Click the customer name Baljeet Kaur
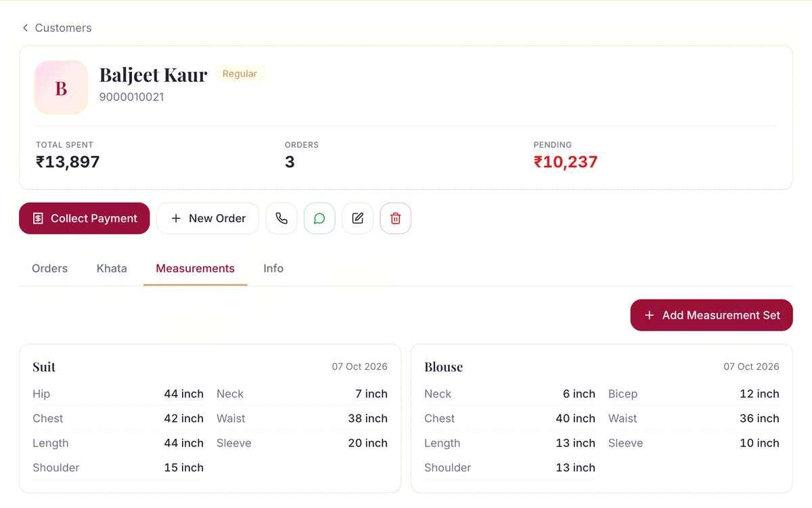The width and height of the screenshot is (812, 508). (154, 75)
